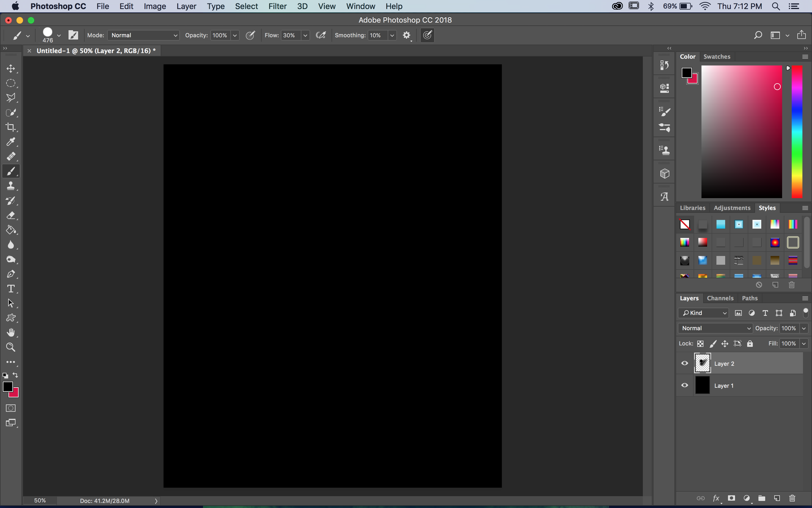Toggle pressure for size control
The image size is (812, 508).
427,35
